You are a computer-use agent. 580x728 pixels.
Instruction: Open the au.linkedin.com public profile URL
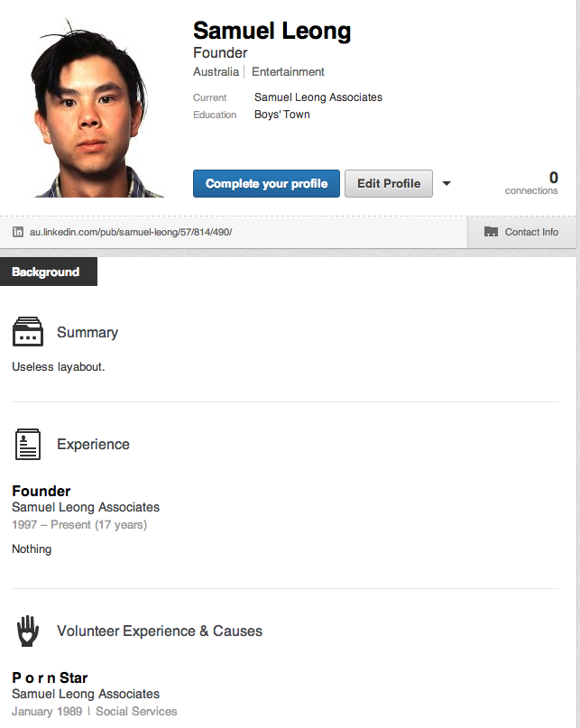coord(131,232)
